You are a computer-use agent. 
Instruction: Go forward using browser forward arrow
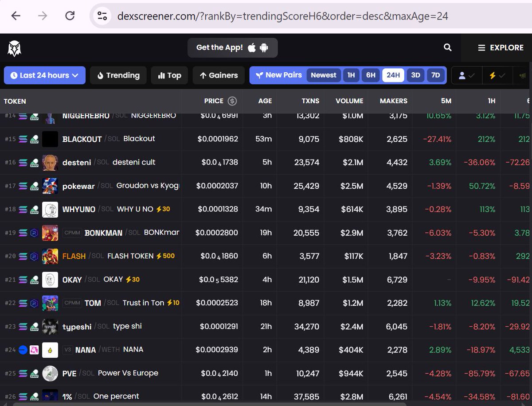pos(43,16)
